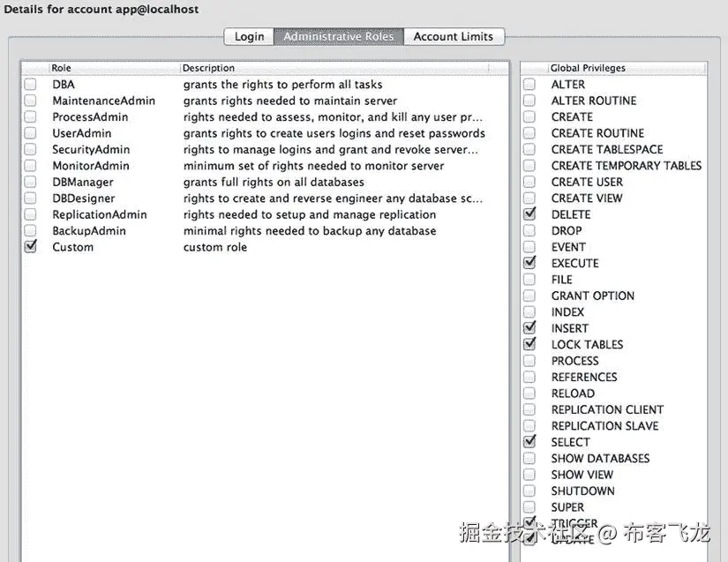The image size is (728, 562).
Task: Tick the ProcessAdmin role checkbox
Action: point(30,117)
